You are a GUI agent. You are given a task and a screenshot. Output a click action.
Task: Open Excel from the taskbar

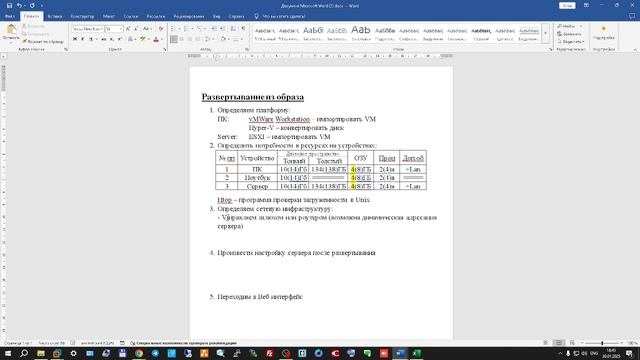pyautogui.click(x=417, y=353)
